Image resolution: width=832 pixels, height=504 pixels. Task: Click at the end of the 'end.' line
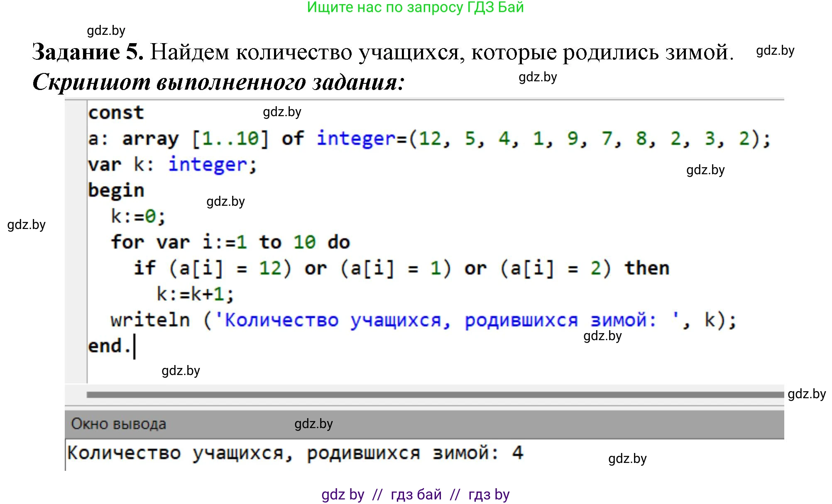point(135,346)
